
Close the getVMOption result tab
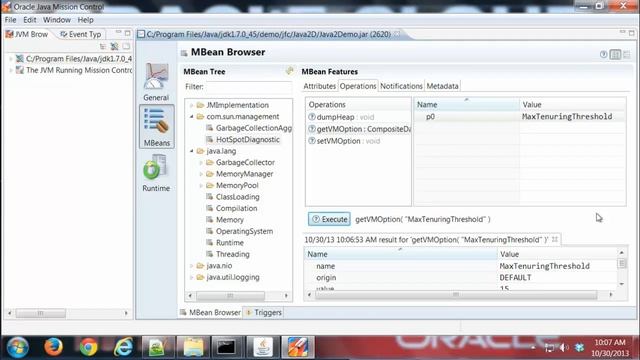point(555,239)
